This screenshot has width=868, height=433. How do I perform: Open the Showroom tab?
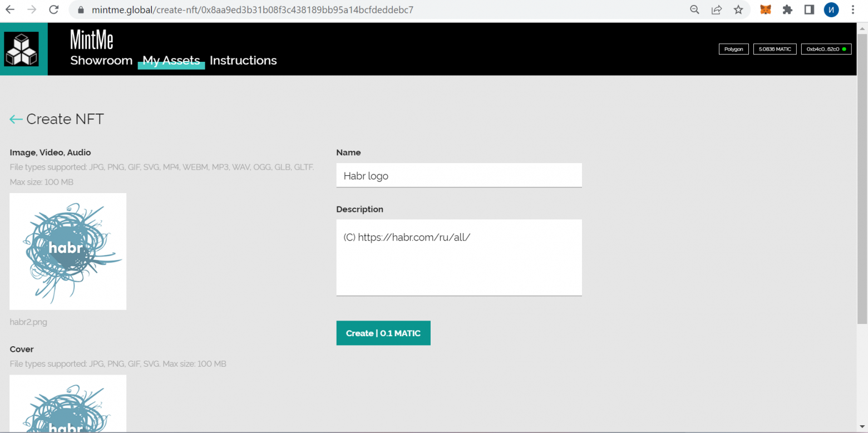(101, 60)
